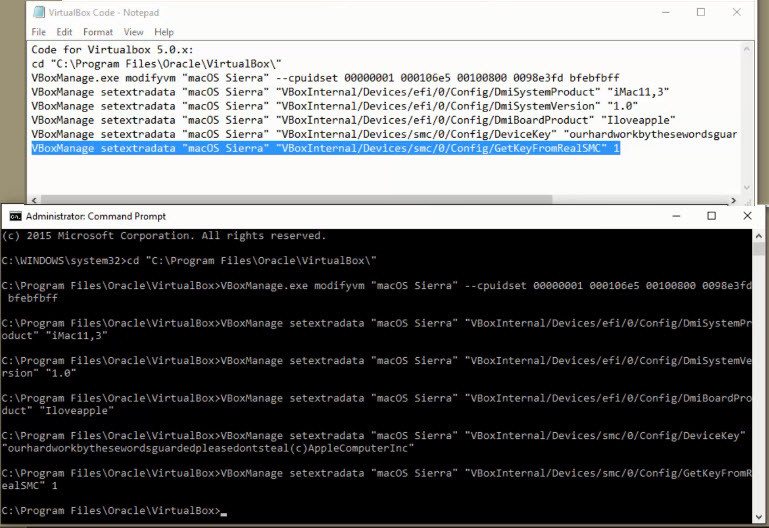Screen dimensions: 769x528
Task: Click the C:\WINDOWS\system32>cd command line
Action: [x=189, y=261]
